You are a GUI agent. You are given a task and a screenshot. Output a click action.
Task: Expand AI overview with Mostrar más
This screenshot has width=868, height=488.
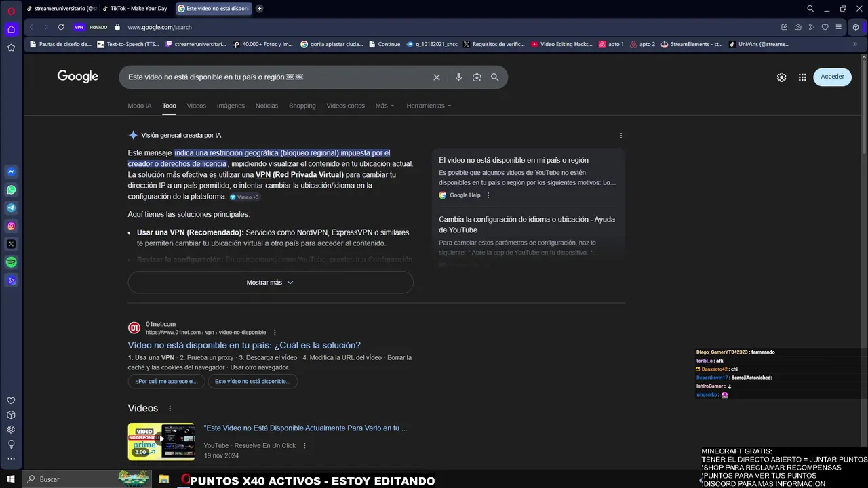coord(271,283)
